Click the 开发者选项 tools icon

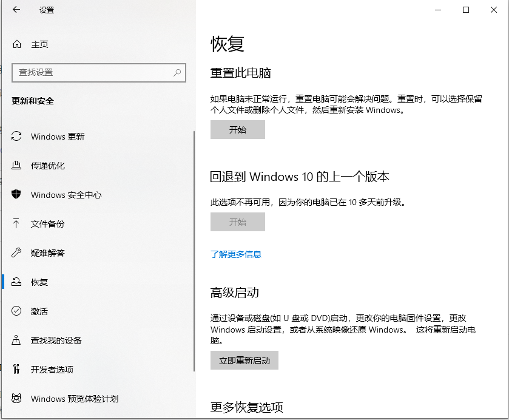click(16, 369)
